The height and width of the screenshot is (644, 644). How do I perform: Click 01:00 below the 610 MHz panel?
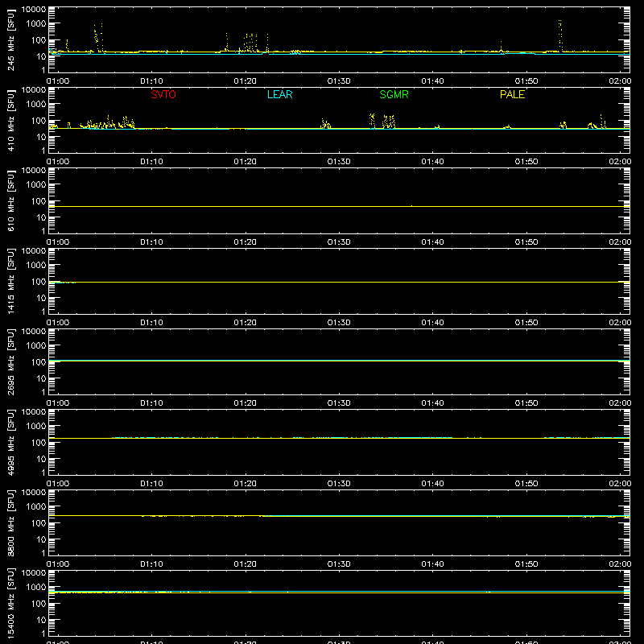point(58,242)
